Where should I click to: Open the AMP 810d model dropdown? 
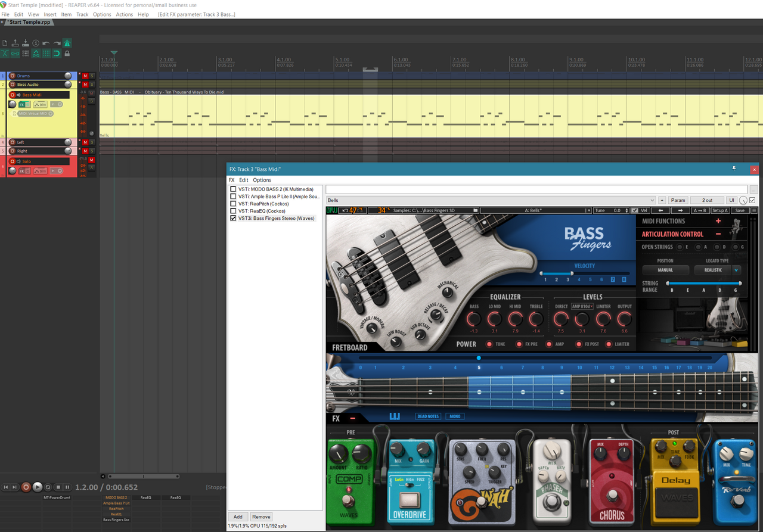(x=582, y=306)
